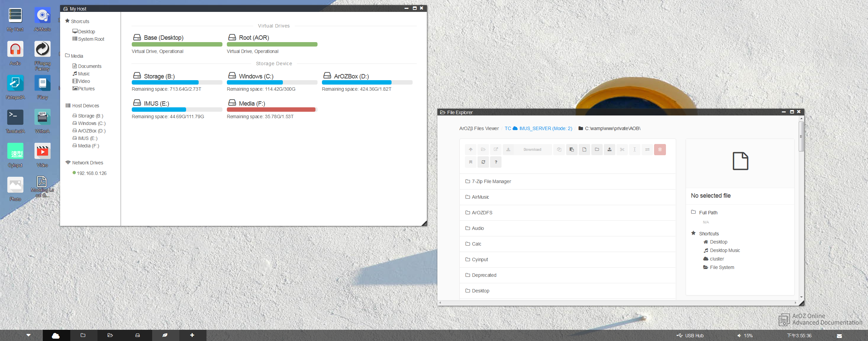Click the red Delete trash button

659,149
